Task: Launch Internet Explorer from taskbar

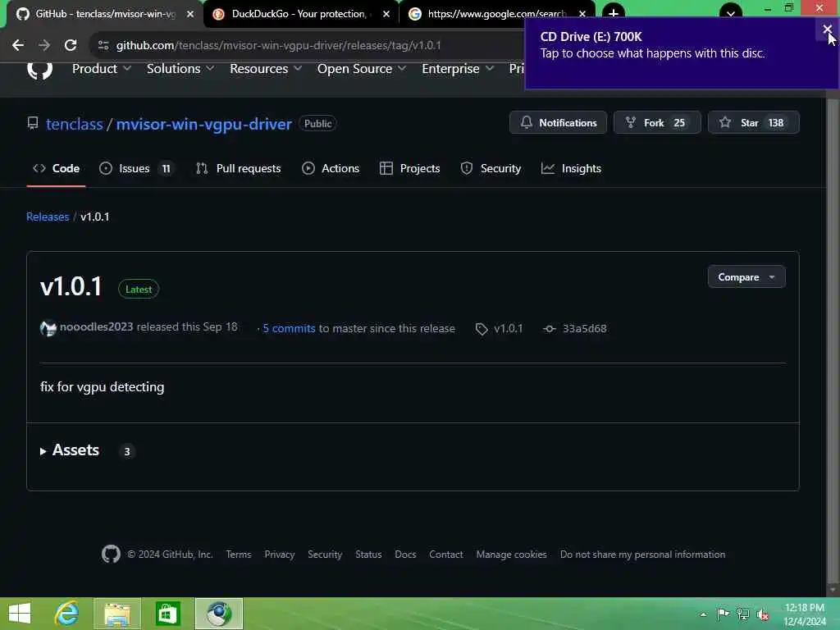Action: click(x=67, y=614)
